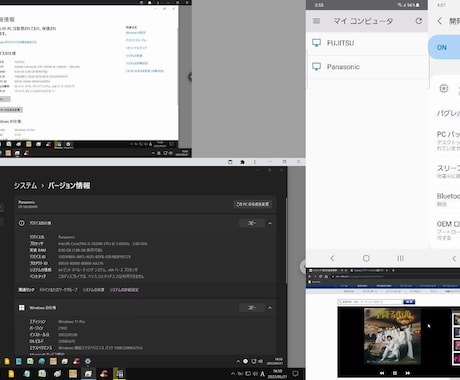Copy the Windows specifications
Screen dimensions: 460x380
coord(252,308)
